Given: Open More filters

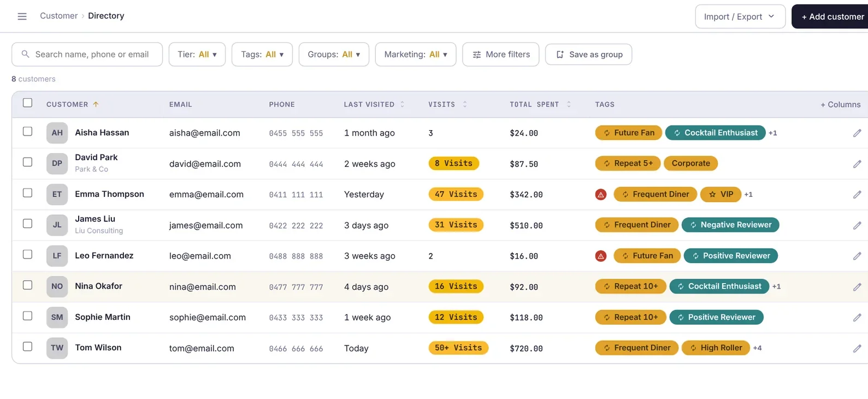Looking at the screenshot, I should click(x=501, y=55).
